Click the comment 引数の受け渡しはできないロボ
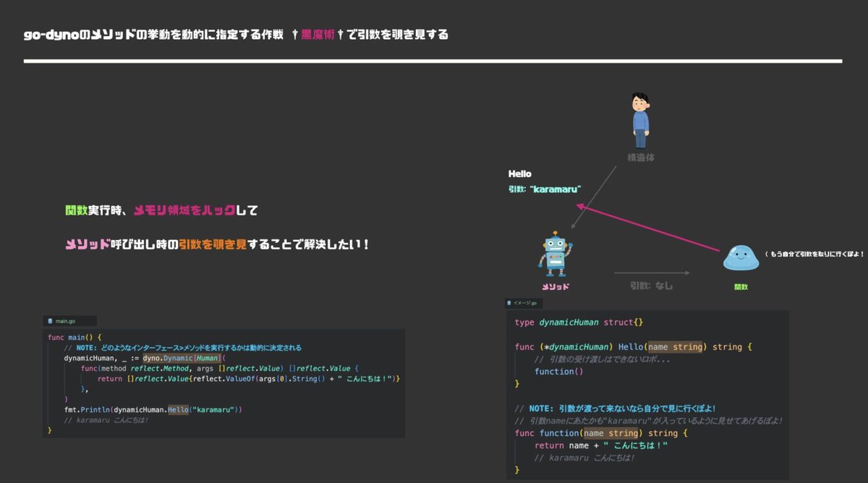This screenshot has height=483, width=868. click(603, 359)
